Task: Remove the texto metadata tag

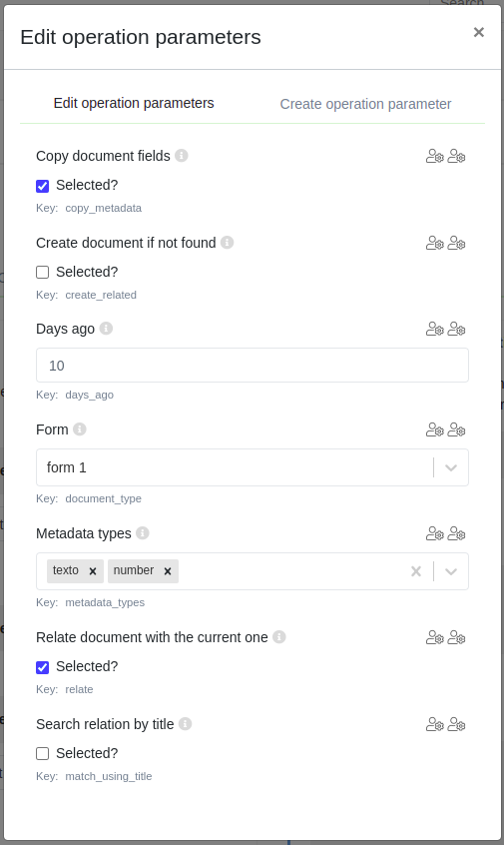Action: click(x=93, y=571)
